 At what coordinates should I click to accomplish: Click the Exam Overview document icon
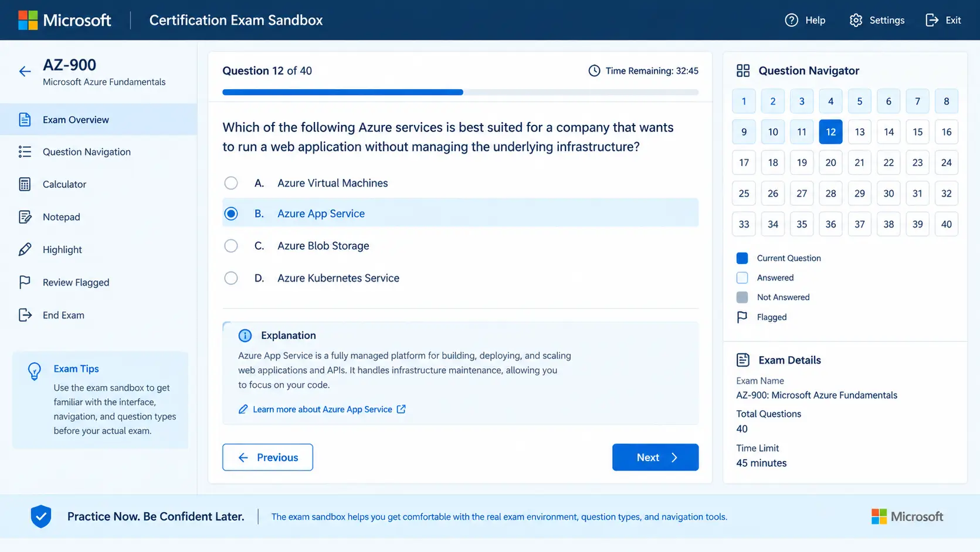[x=25, y=120]
